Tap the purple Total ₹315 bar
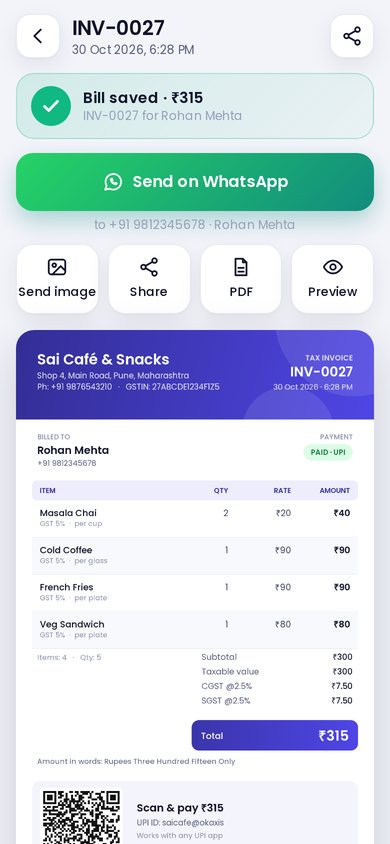Screen dimensions: 390x844 (274, 735)
